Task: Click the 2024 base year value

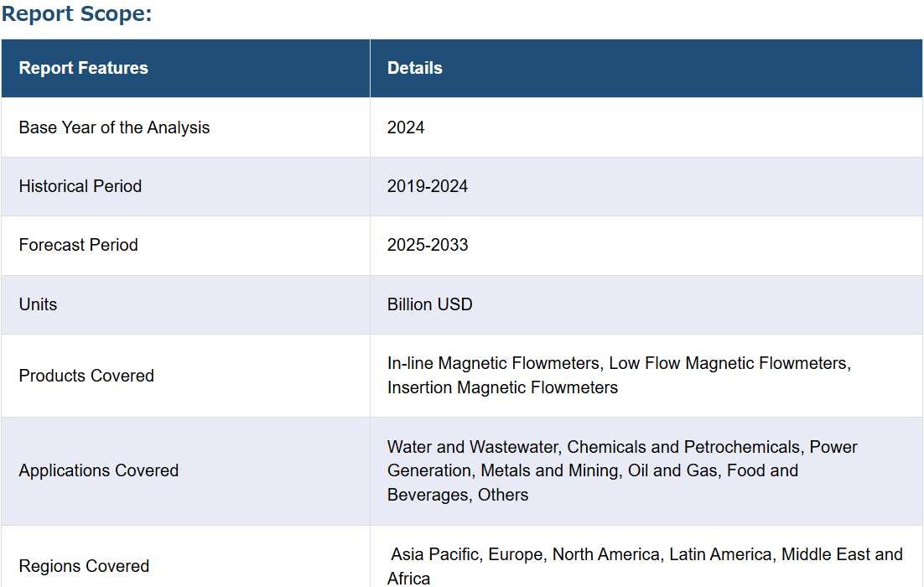Action: (x=406, y=127)
